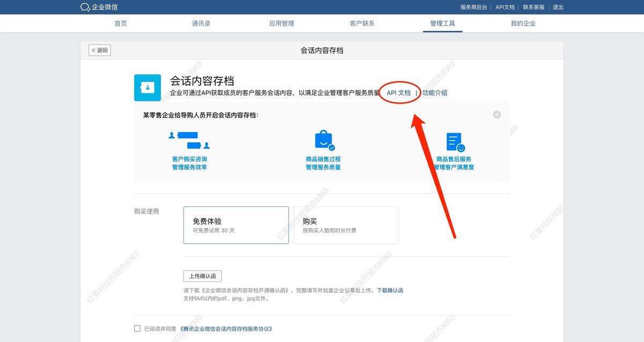Viewport: 644px width, 342px height.
Task: Click the 企业微信 logo icon
Action: click(84, 7)
